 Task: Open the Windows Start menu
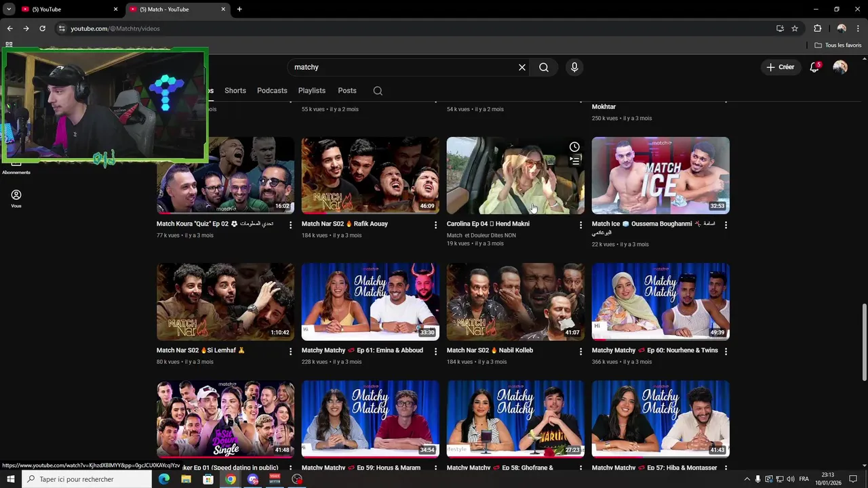point(11,479)
